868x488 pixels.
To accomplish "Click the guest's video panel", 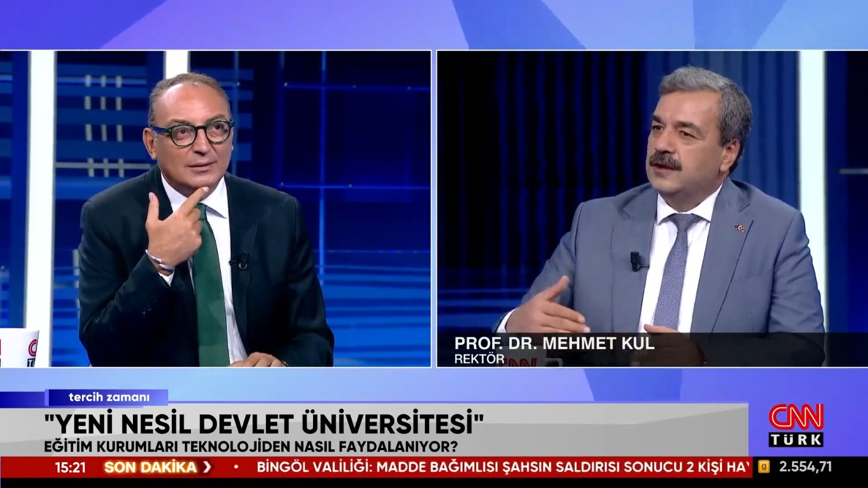I will (x=652, y=209).
